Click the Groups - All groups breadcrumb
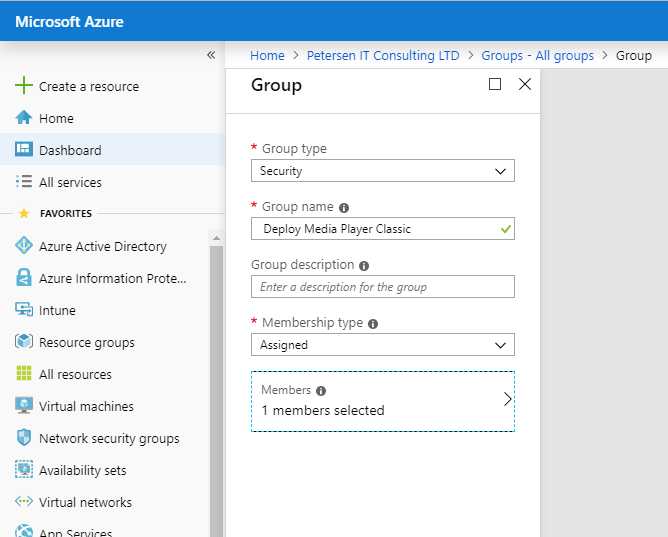 (537, 56)
